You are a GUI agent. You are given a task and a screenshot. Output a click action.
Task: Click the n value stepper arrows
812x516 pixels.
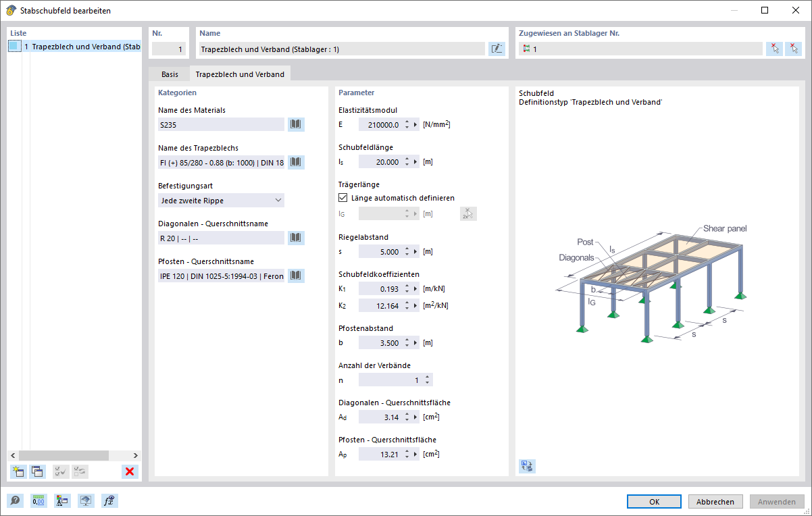coord(428,380)
